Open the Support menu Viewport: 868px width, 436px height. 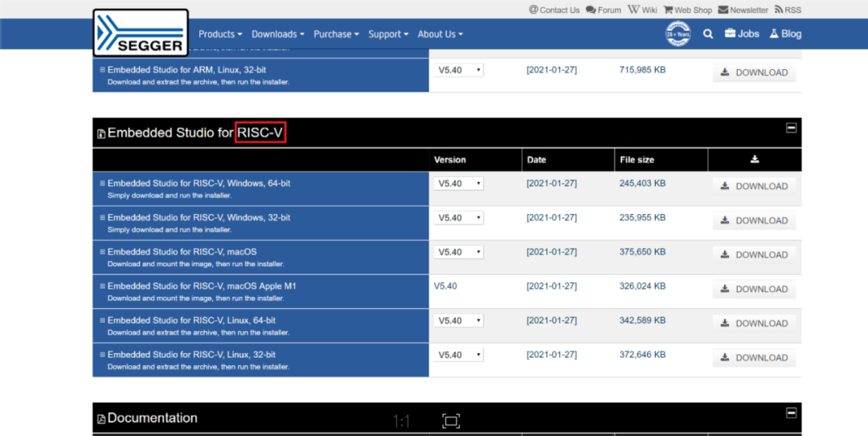(388, 34)
